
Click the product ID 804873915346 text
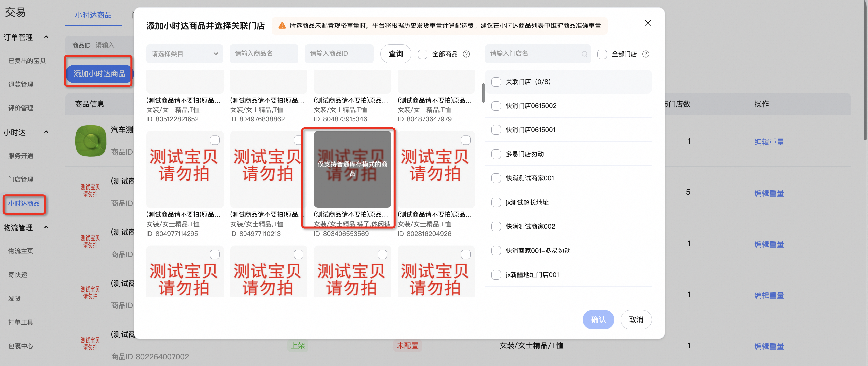point(340,119)
